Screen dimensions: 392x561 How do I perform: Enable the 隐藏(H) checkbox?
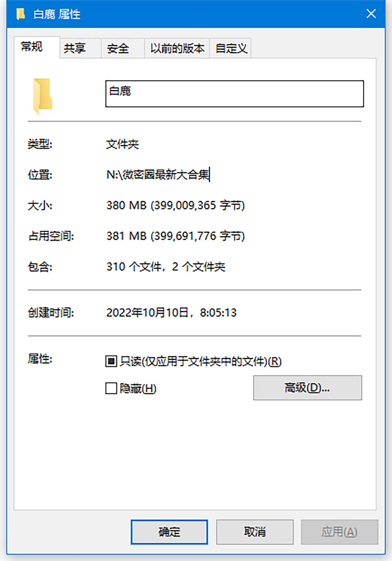pos(111,388)
